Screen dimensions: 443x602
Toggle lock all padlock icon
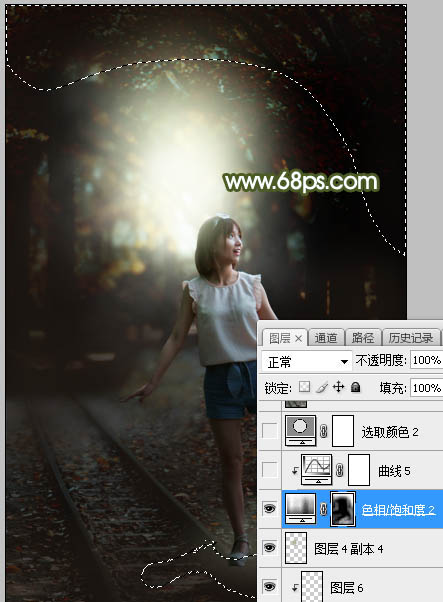pyautogui.click(x=355, y=387)
